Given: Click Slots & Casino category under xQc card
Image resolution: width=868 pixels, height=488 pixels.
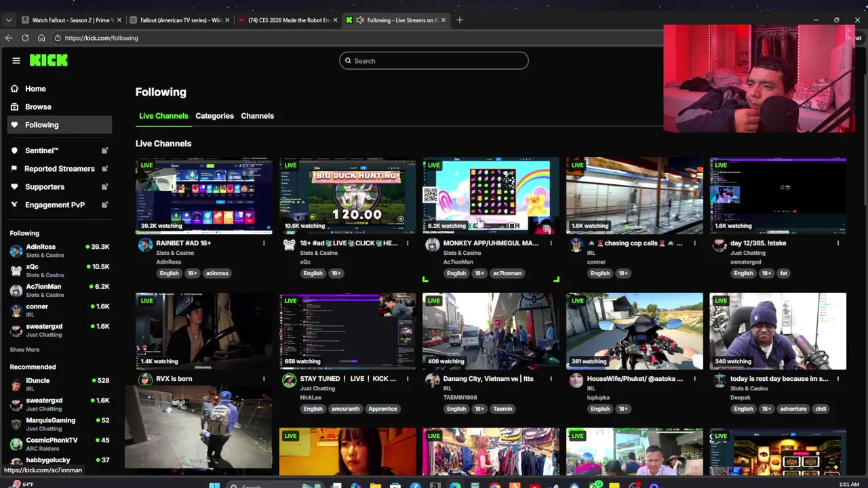Looking at the screenshot, I should pos(319,253).
